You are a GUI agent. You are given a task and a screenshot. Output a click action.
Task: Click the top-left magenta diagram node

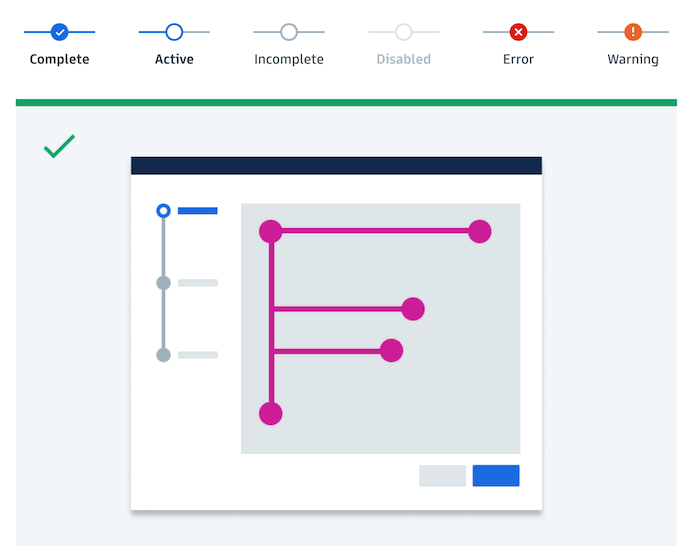(x=271, y=231)
